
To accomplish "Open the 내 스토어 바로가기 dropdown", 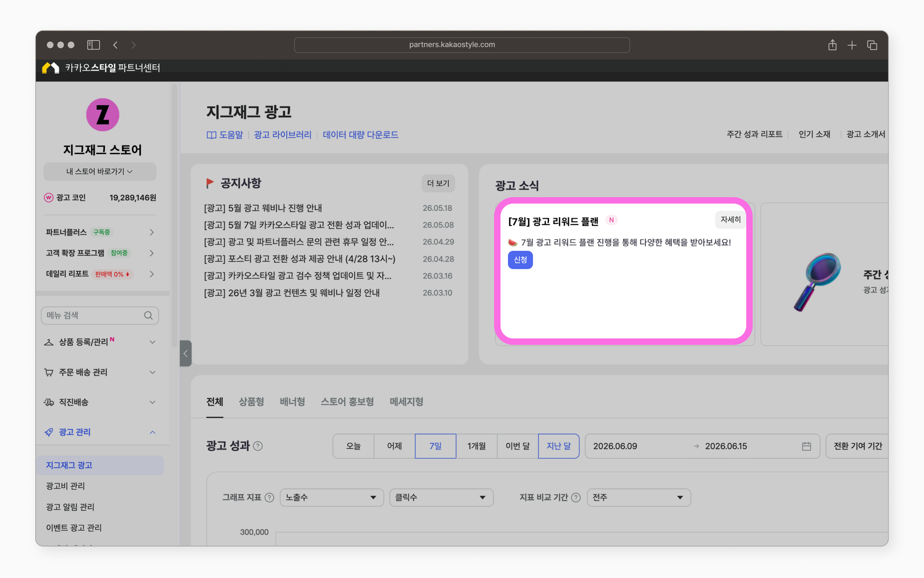I will (x=100, y=172).
